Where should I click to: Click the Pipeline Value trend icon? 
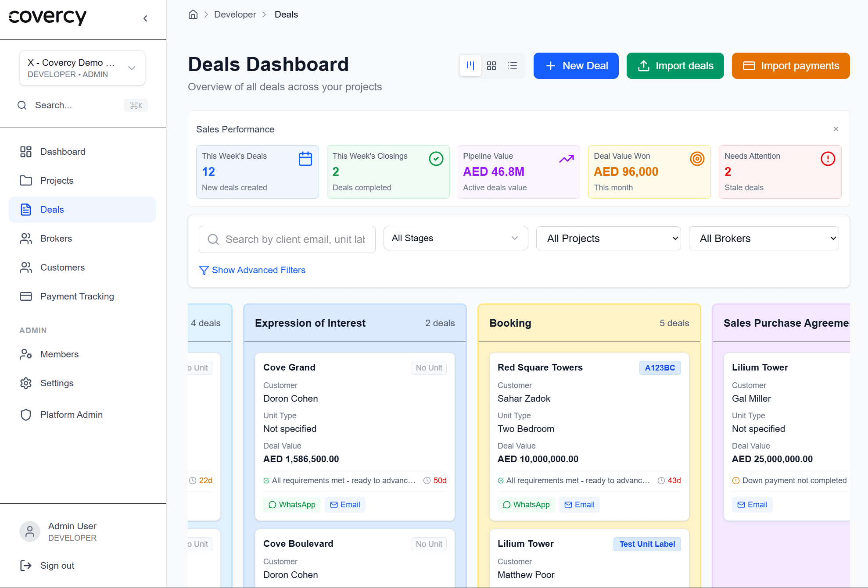(x=567, y=159)
